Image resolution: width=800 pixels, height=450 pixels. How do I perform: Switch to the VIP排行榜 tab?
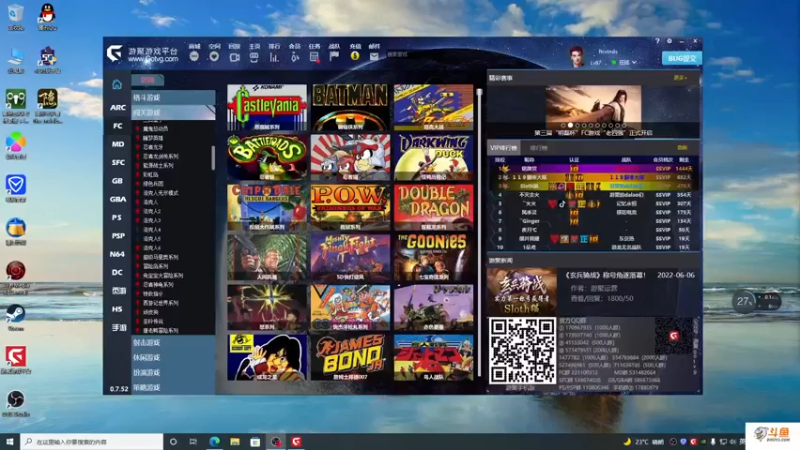tap(503, 148)
